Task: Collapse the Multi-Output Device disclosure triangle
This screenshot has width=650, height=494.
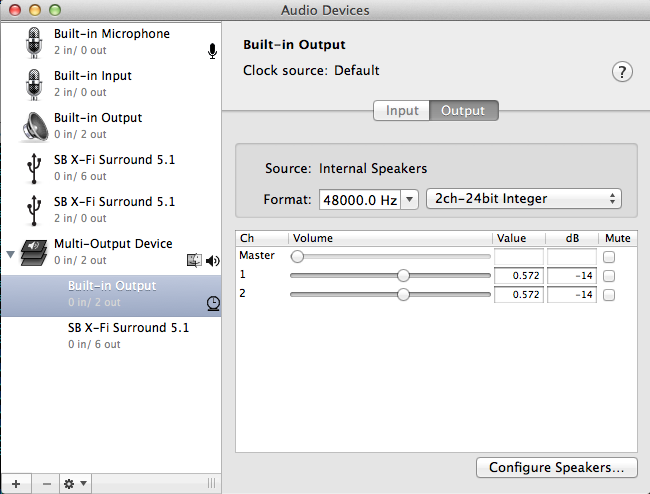Action: tap(11, 254)
